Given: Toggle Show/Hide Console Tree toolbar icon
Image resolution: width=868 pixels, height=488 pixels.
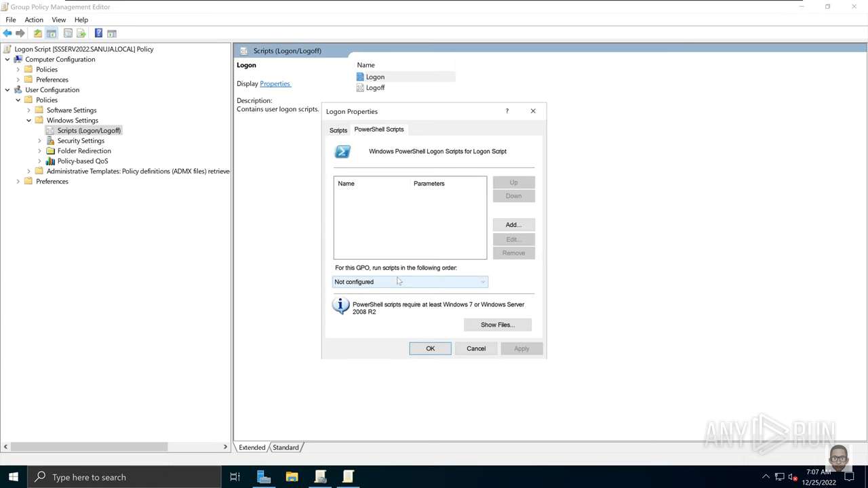Looking at the screenshot, I should coord(52,33).
